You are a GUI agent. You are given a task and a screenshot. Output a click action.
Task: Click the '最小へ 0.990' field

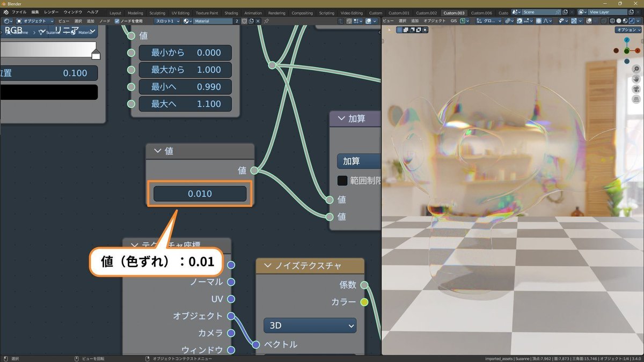click(x=185, y=87)
